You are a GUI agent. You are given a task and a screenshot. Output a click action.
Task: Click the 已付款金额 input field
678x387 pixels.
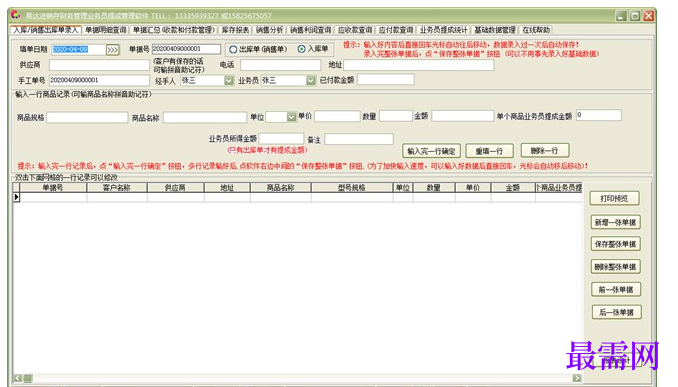pos(386,80)
